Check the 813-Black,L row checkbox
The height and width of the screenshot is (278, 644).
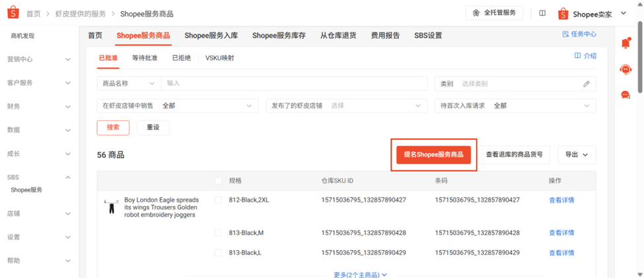pyautogui.click(x=218, y=252)
